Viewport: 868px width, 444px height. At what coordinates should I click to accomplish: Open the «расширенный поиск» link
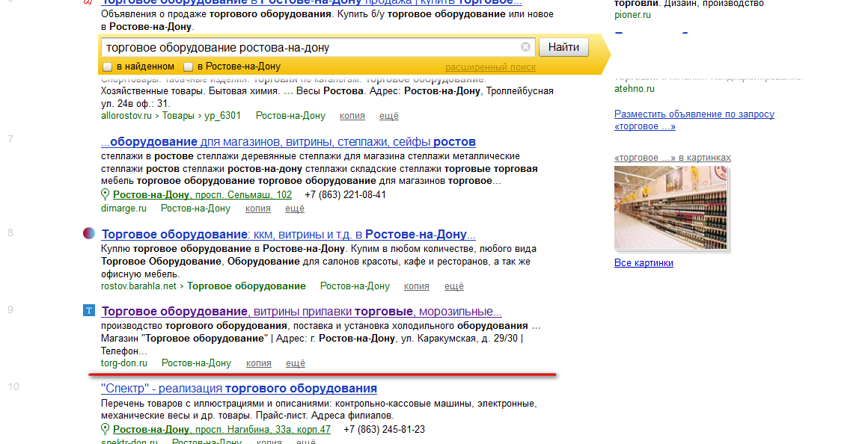[x=490, y=67]
